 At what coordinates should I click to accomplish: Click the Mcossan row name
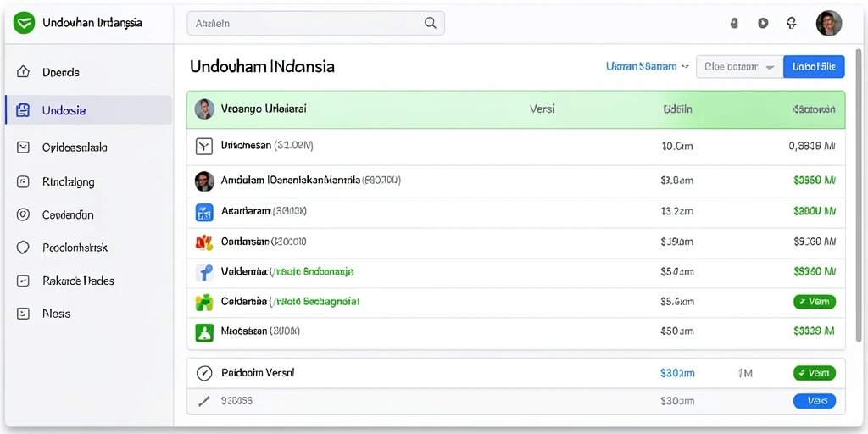[244, 331]
